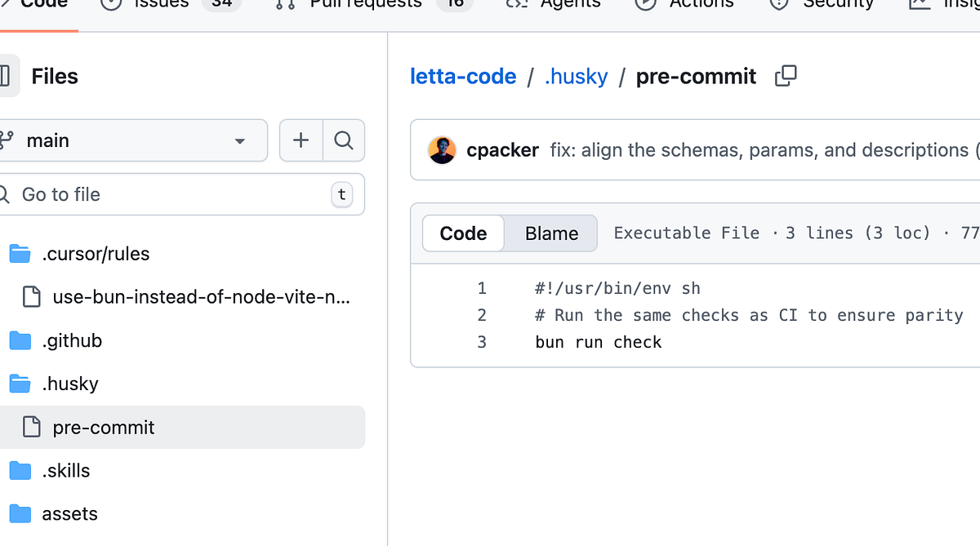Select the assets folder icon
Screen dimensions: 980x546
tap(20, 514)
